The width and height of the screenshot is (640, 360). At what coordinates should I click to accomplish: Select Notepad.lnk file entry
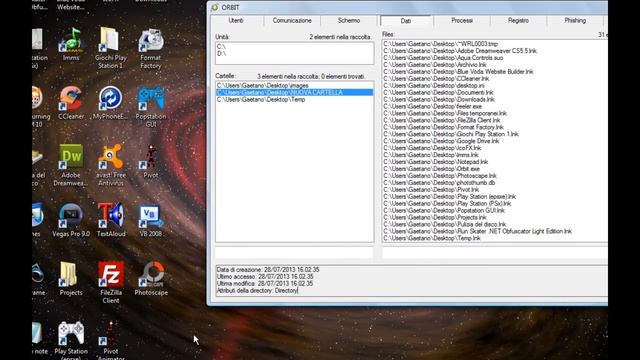pos(436,162)
